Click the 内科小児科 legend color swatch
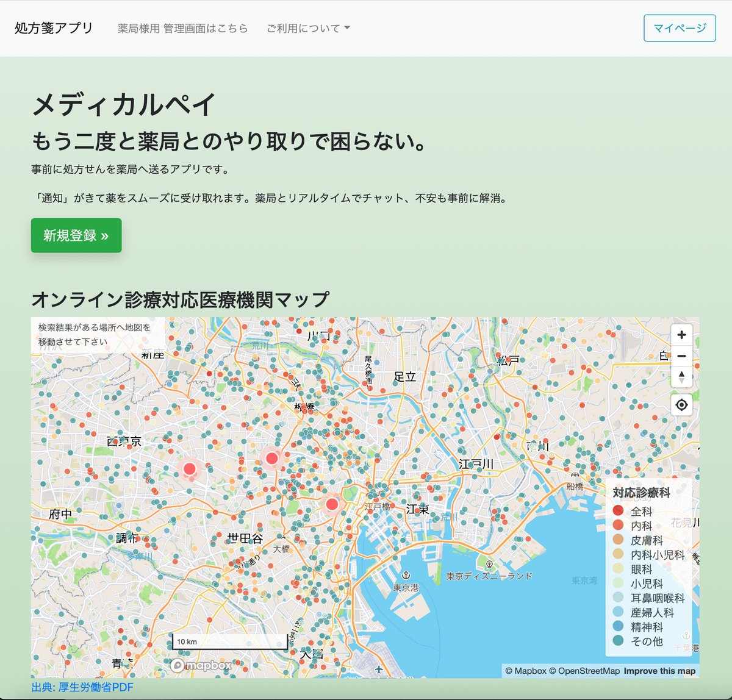Image resolution: width=732 pixels, height=700 pixels. [618, 554]
